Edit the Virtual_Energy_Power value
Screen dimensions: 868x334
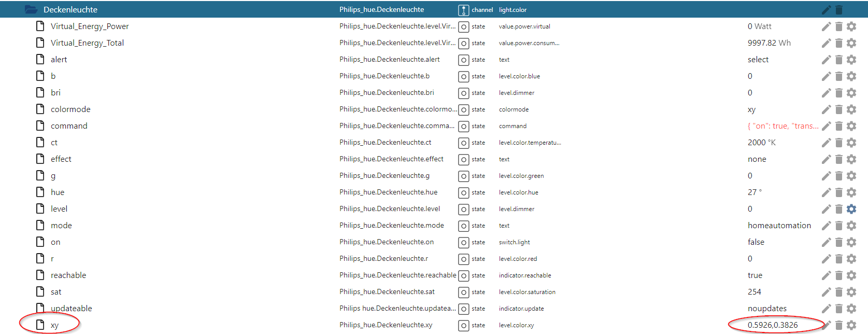[827, 26]
